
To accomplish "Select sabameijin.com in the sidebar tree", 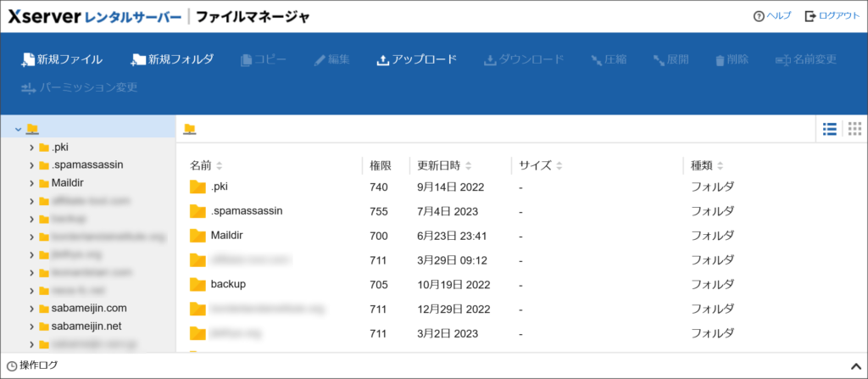I will pyautogui.click(x=89, y=308).
